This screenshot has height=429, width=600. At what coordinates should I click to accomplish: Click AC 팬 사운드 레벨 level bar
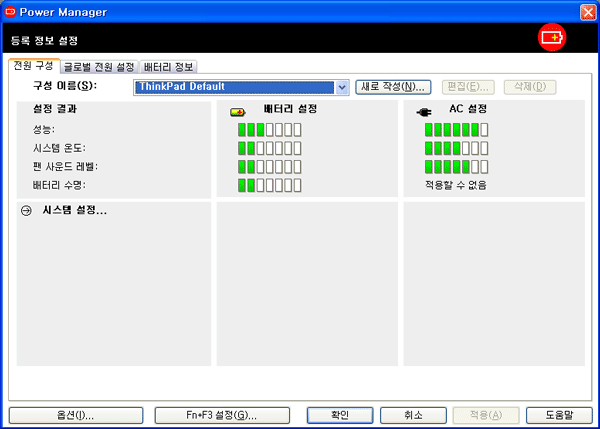[456, 167]
